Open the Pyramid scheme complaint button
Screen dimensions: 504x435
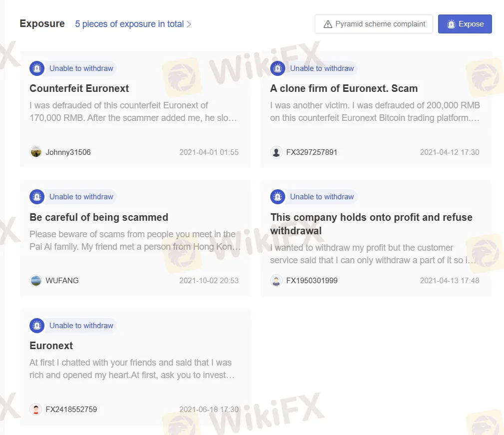point(374,24)
